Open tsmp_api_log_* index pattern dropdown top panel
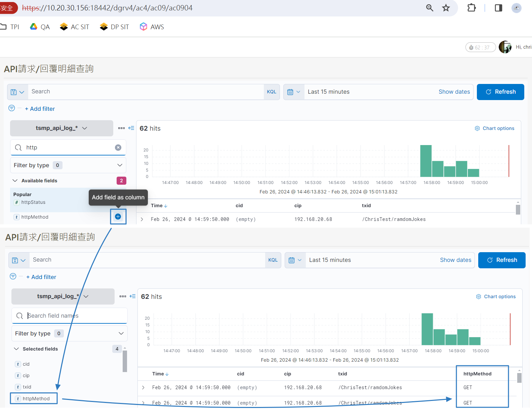 (x=62, y=128)
